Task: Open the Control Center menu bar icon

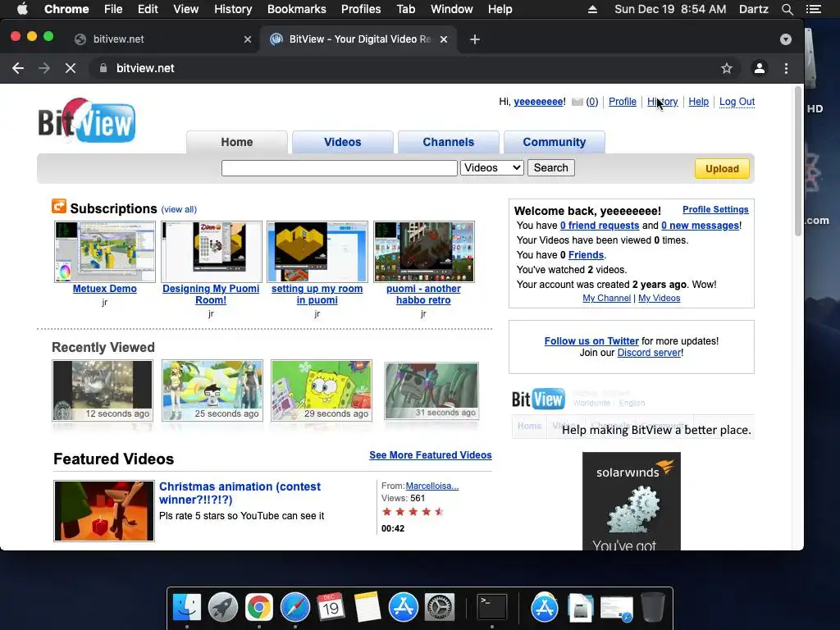Action: coord(813,9)
